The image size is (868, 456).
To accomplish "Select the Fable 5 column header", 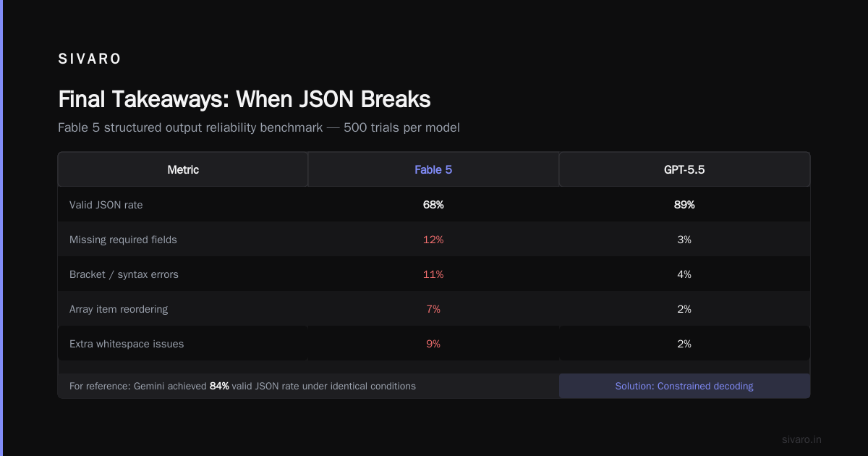I will (x=433, y=169).
